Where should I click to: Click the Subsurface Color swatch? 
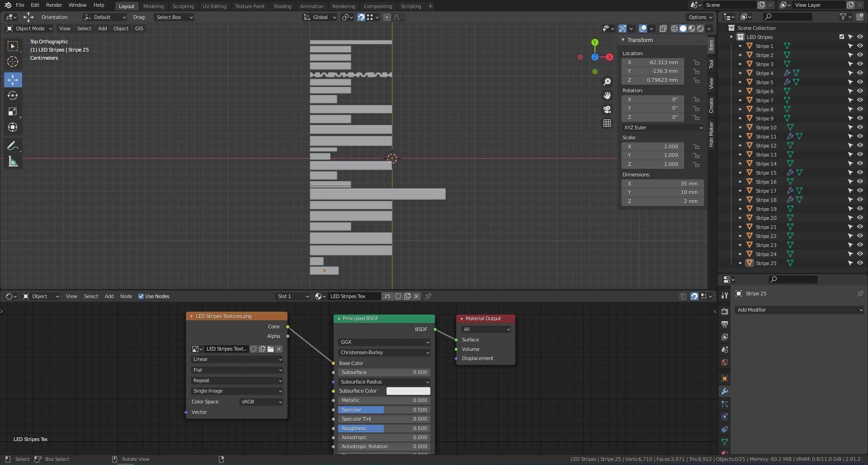click(x=408, y=391)
